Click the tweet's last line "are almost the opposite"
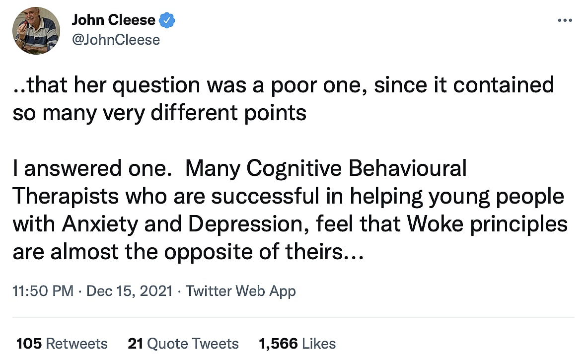 point(189,253)
